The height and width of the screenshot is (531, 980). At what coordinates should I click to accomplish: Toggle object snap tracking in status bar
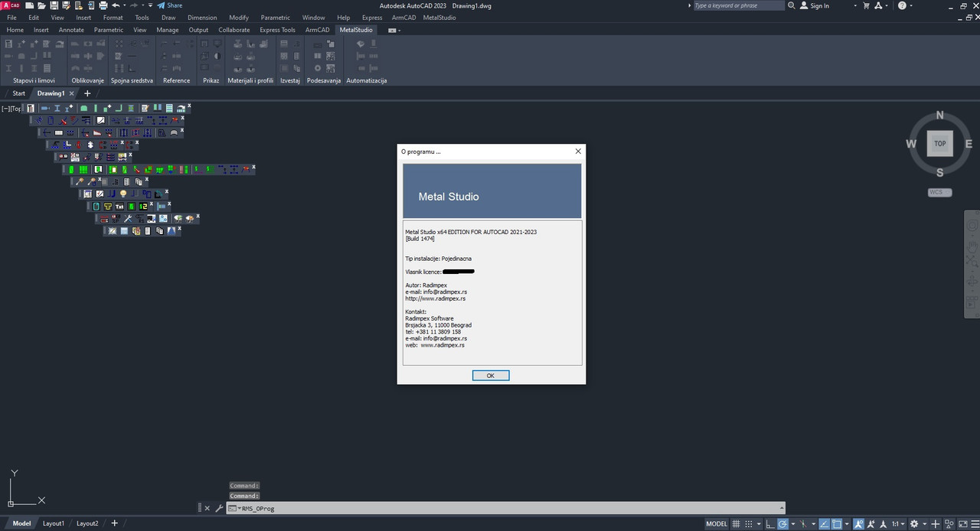click(x=824, y=523)
